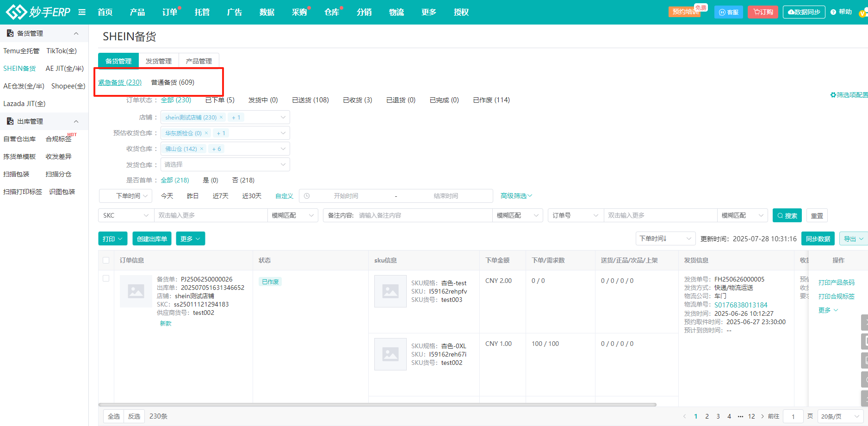Collapse the 备货管理 sidebar section
This screenshot has width=868, height=426.
point(76,33)
